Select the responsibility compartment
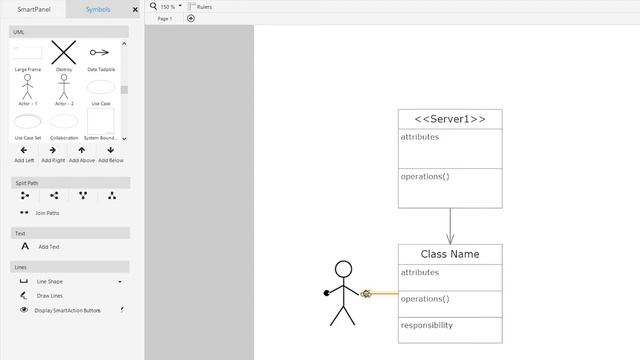This screenshot has width=640, height=360. point(450,330)
